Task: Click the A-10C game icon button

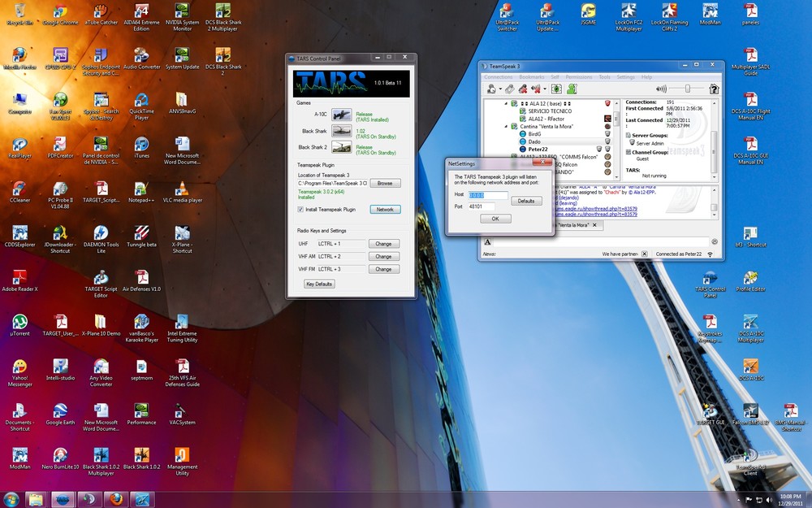Action: [x=341, y=115]
